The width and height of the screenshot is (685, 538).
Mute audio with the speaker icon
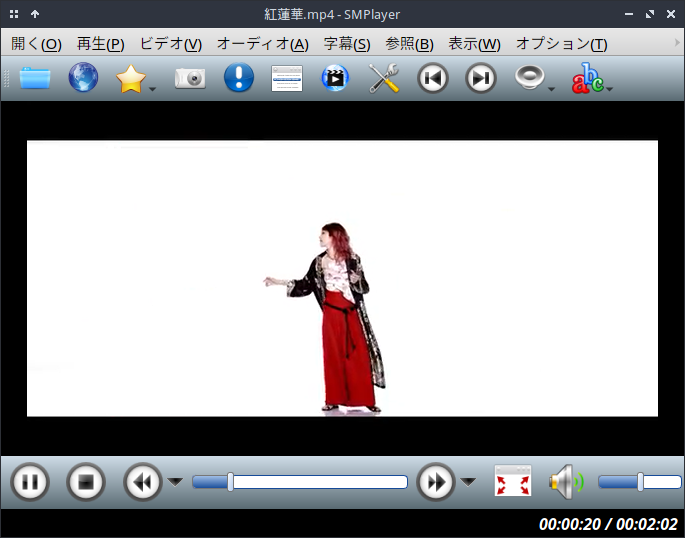[567, 482]
